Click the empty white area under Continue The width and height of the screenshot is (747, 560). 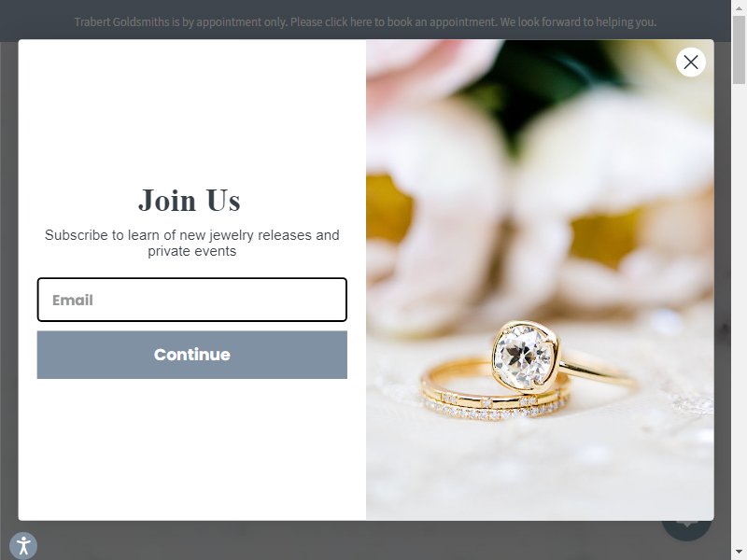192,448
